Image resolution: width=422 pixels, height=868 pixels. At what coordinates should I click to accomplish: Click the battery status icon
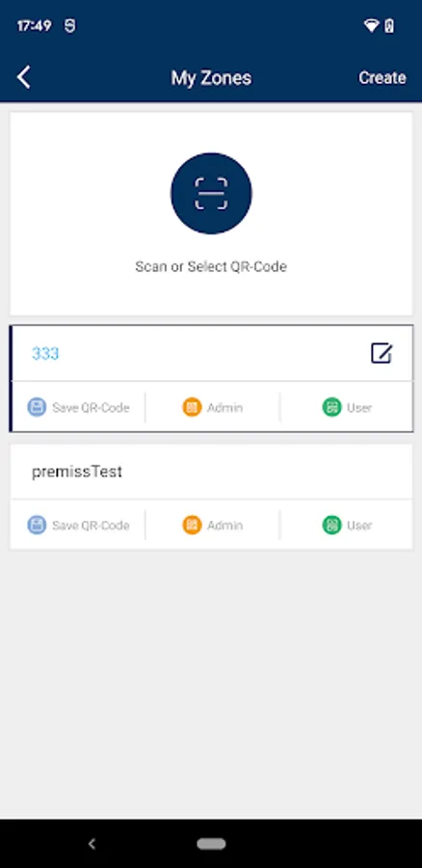pos(389,25)
